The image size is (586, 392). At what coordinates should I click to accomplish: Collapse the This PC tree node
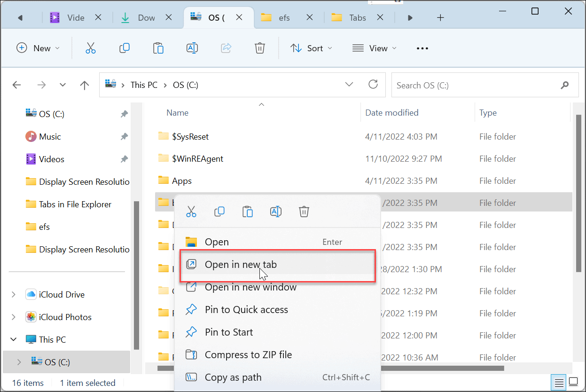click(14, 339)
